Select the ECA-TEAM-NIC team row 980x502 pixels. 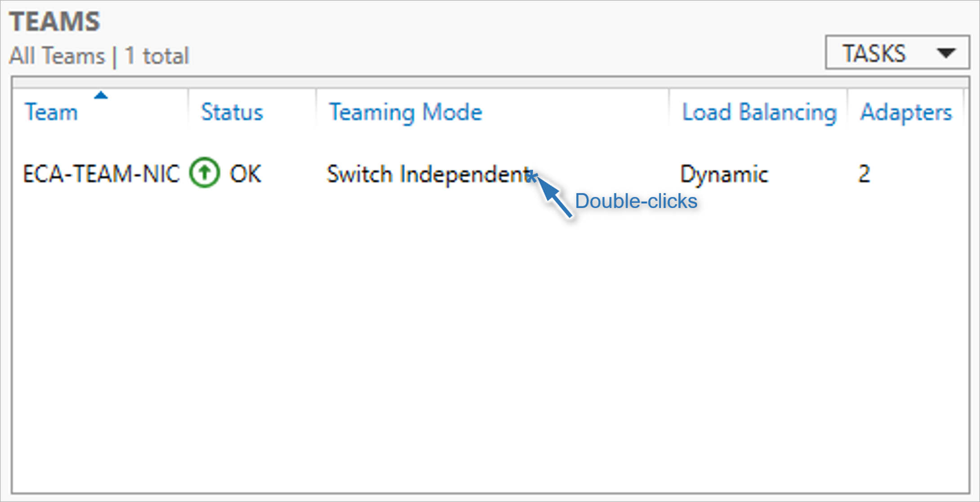point(101,174)
